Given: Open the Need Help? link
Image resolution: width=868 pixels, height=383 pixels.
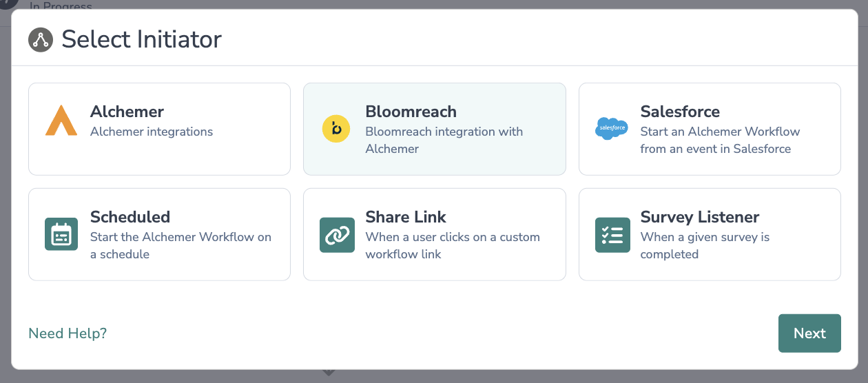Looking at the screenshot, I should pos(68,333).
